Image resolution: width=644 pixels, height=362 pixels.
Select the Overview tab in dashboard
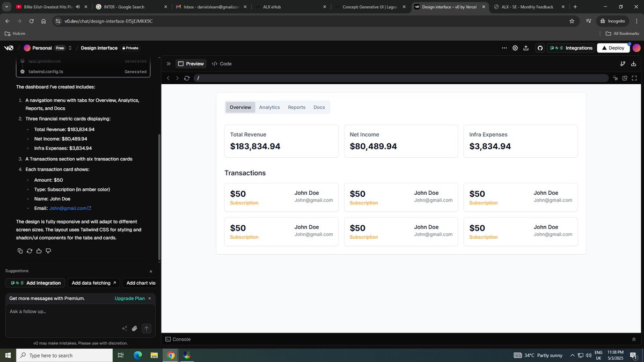point(240,107)
